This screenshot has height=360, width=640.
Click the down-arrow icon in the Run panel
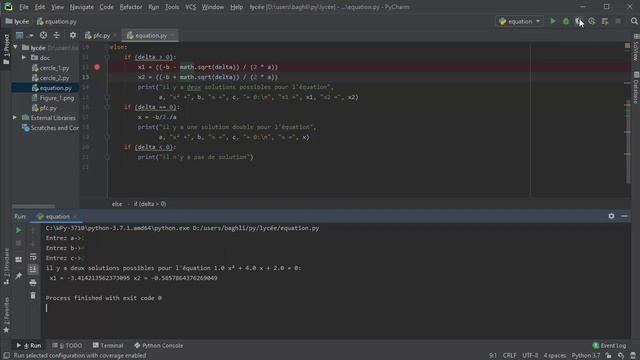coord(33,244)
